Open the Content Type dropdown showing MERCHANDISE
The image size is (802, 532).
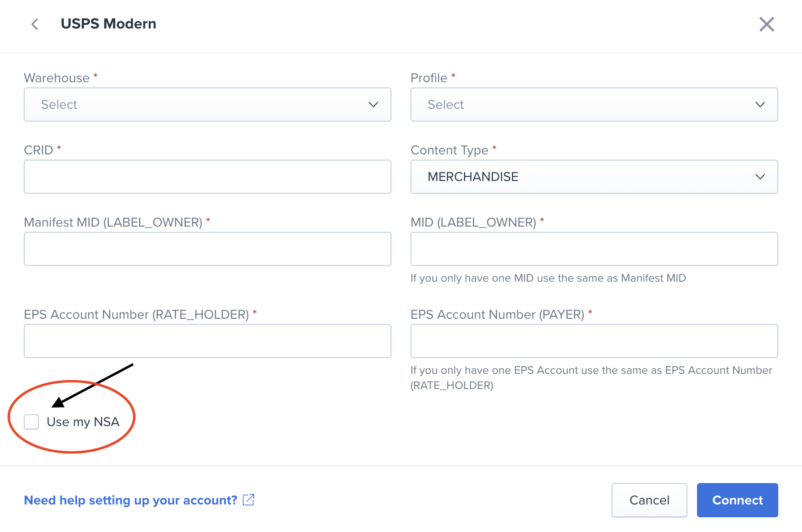point(594,177)
